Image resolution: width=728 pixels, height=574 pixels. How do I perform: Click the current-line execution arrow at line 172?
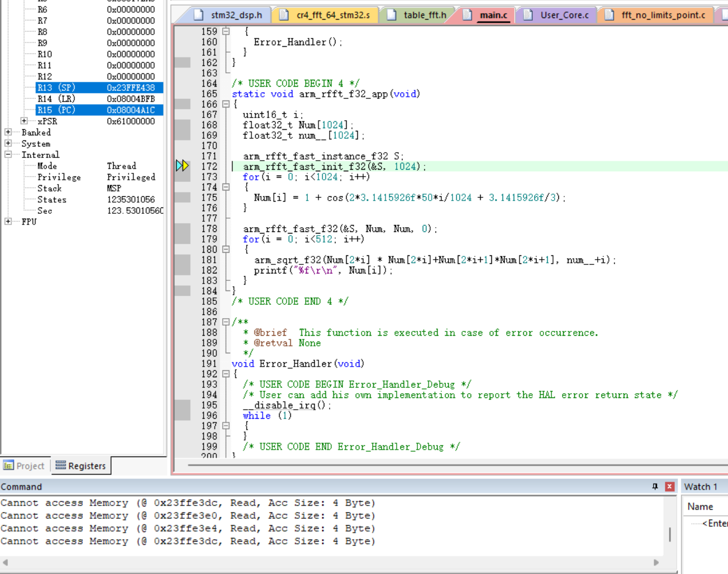point(182,166)
